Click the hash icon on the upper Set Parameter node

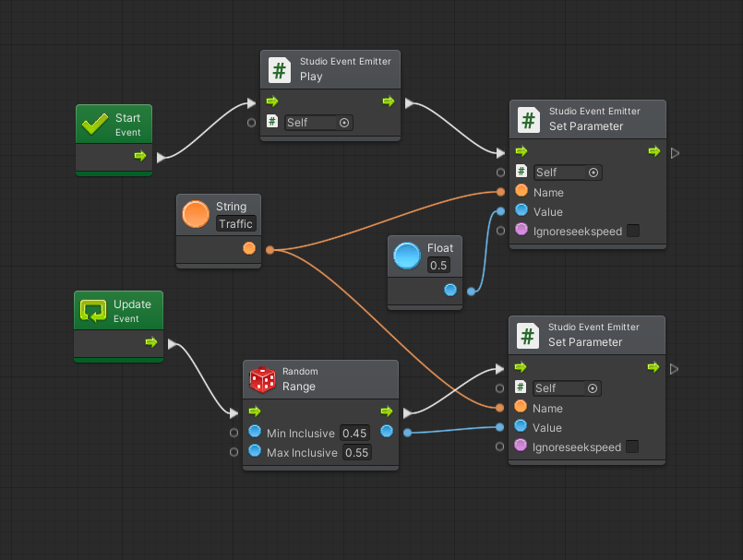click(x=527, y=118)
